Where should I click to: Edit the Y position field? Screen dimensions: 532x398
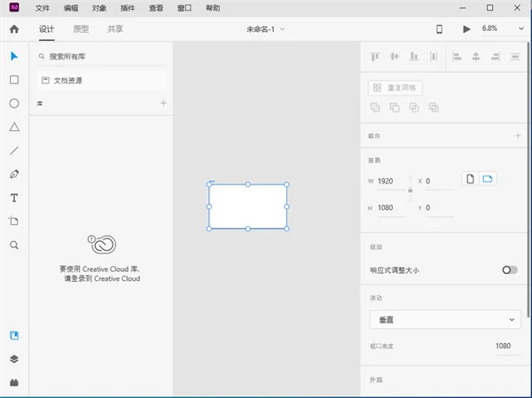click(x=439, y=207)
